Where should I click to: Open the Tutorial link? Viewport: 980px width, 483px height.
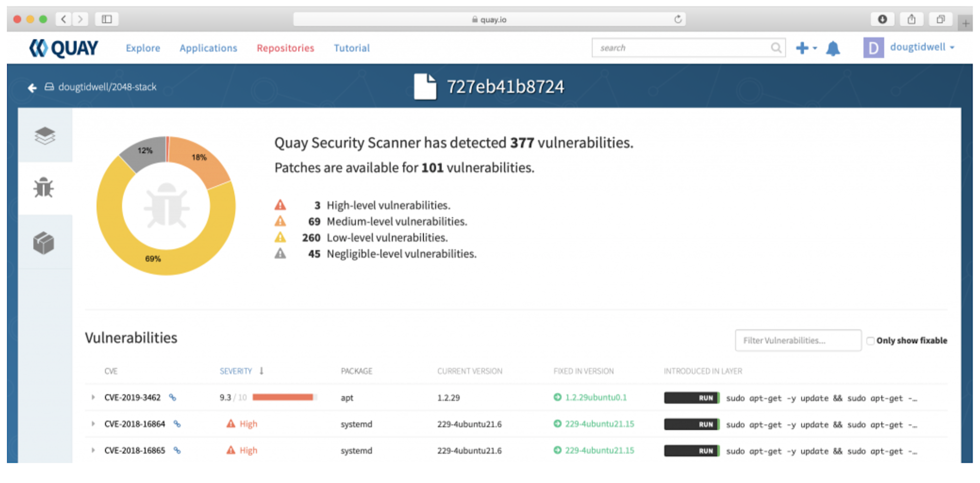pyautogui.click(x=351, y=48)
